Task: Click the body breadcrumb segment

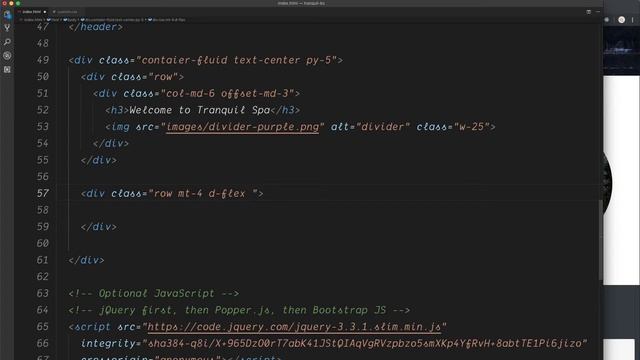Action: pos(70,20)
